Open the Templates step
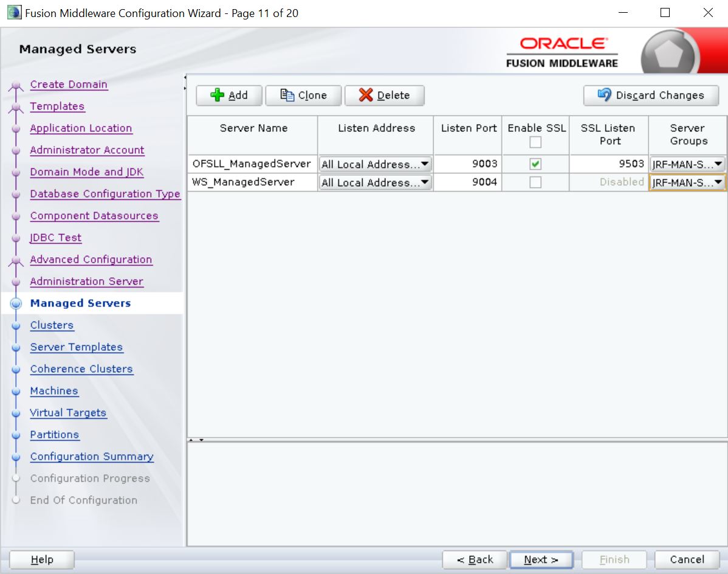 pyautogui.click(x=57, y=106)
